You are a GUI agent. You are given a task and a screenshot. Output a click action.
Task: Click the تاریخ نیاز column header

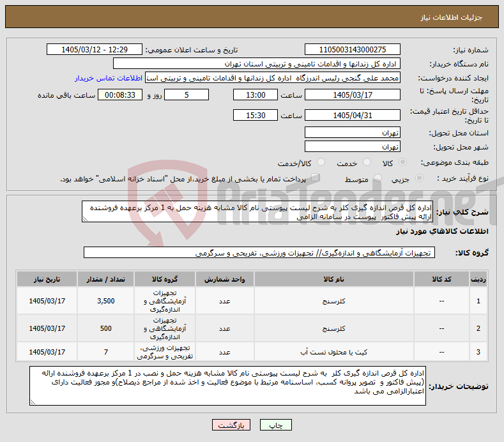coord(47,279)
